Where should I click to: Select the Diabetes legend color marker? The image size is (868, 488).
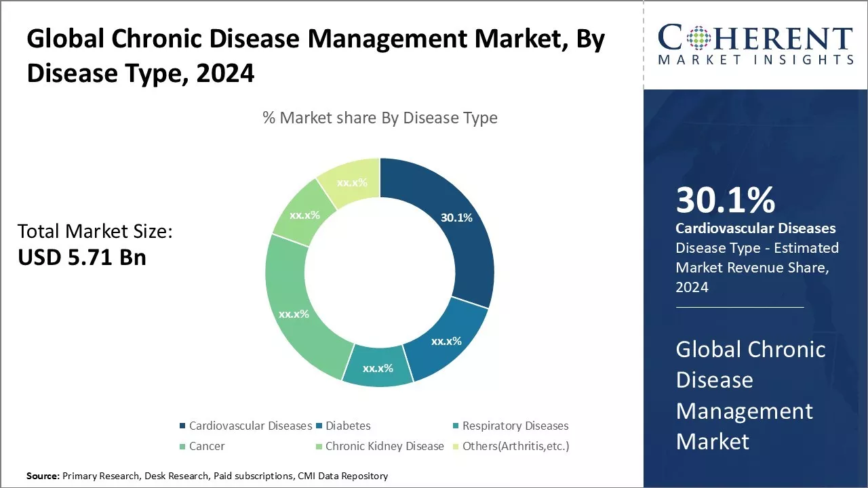point(318,426)
